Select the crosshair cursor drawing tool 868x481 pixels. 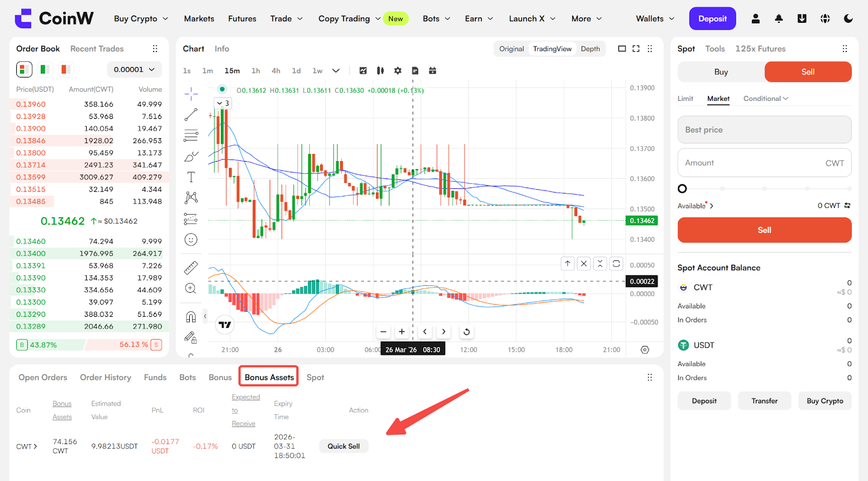click(191, 94)
